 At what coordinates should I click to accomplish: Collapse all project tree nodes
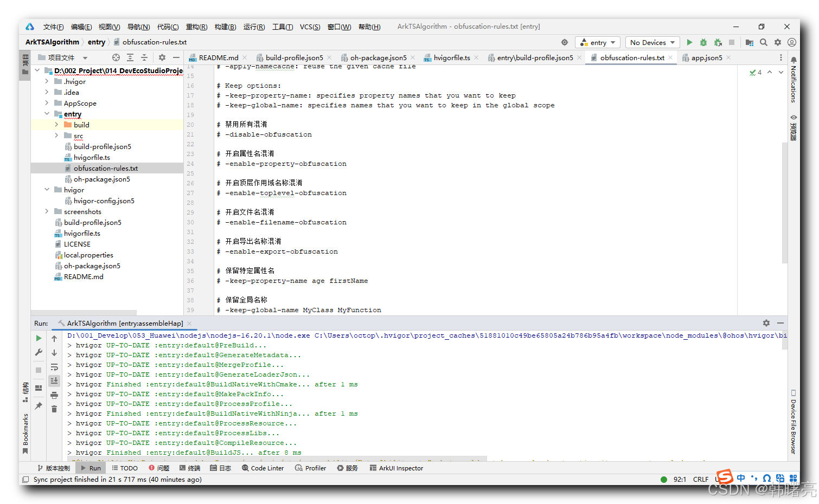144,57
